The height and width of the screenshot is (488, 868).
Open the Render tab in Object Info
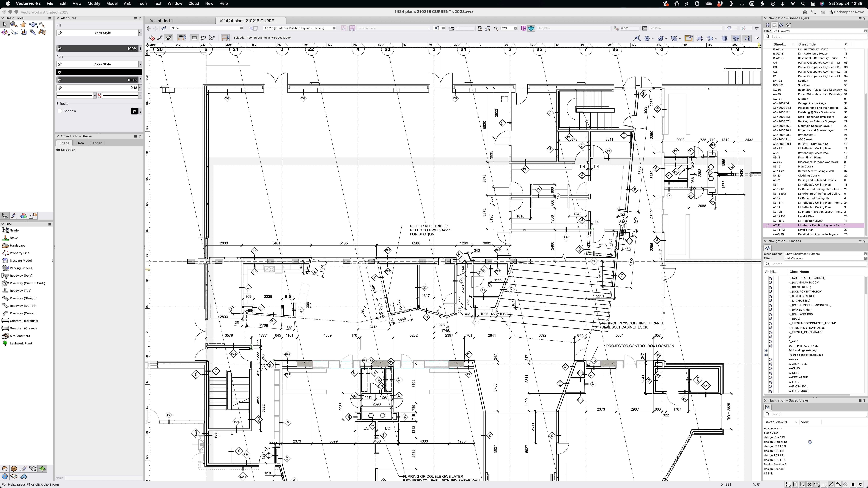pos(96,143)
